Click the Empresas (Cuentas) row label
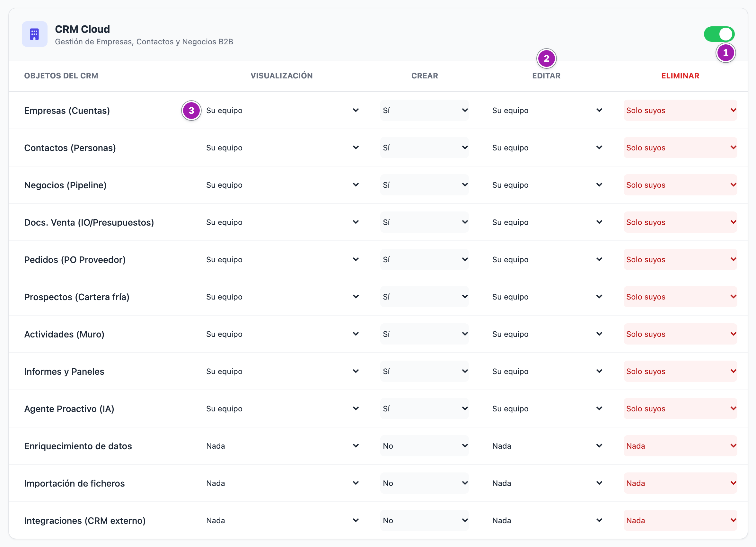Image resolution: width=756 pixels, height=547 pixels. 67,111
